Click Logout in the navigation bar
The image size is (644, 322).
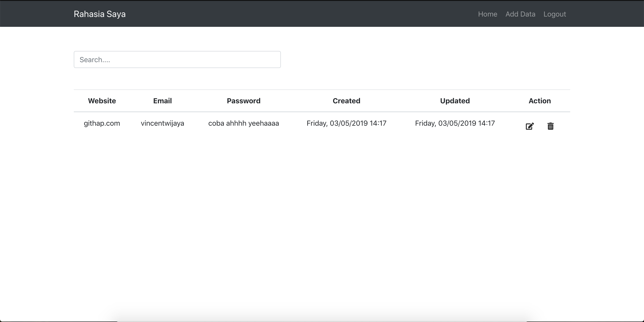click(555, 14)
